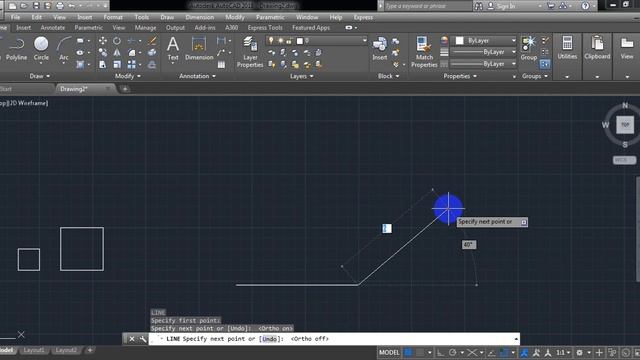This screenshot has width=640, height=360.
Task: Click the WCS label below ViewCube
Action: coord(624,160)
